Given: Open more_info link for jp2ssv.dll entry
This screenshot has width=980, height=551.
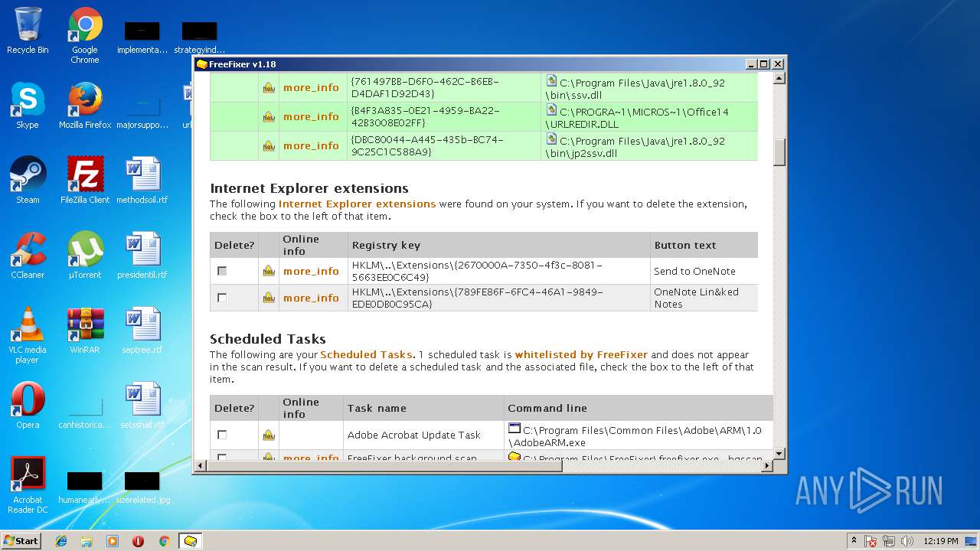Looking at the screenshot, I should (x=311, y=145).
